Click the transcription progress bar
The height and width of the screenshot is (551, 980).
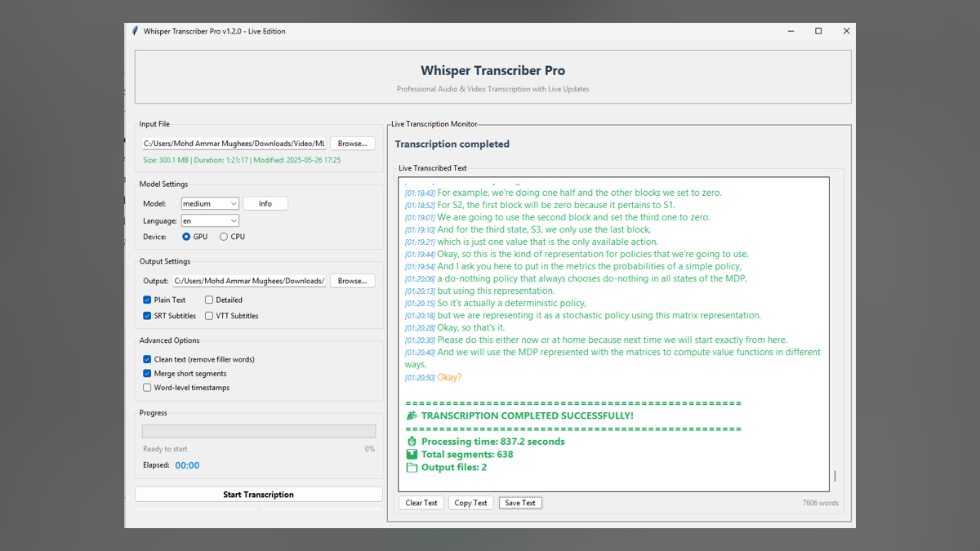point(259,431)
